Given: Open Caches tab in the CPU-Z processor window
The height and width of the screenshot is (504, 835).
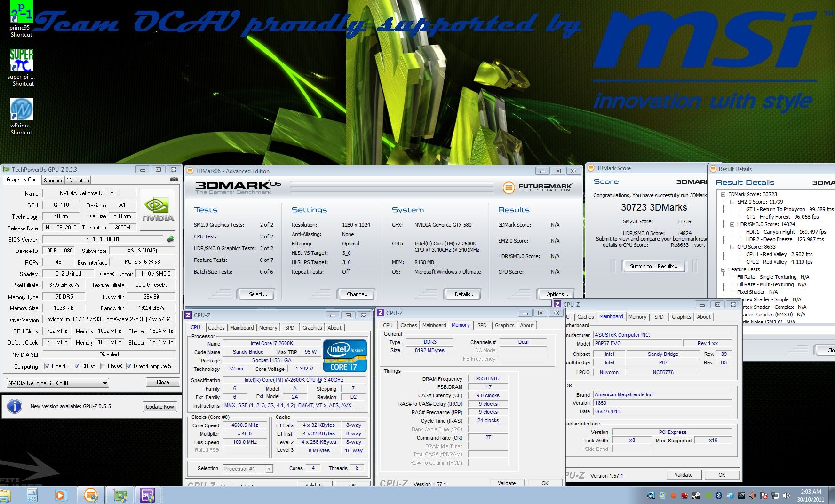Looking at the screenshot, I should tap(216, 328).
